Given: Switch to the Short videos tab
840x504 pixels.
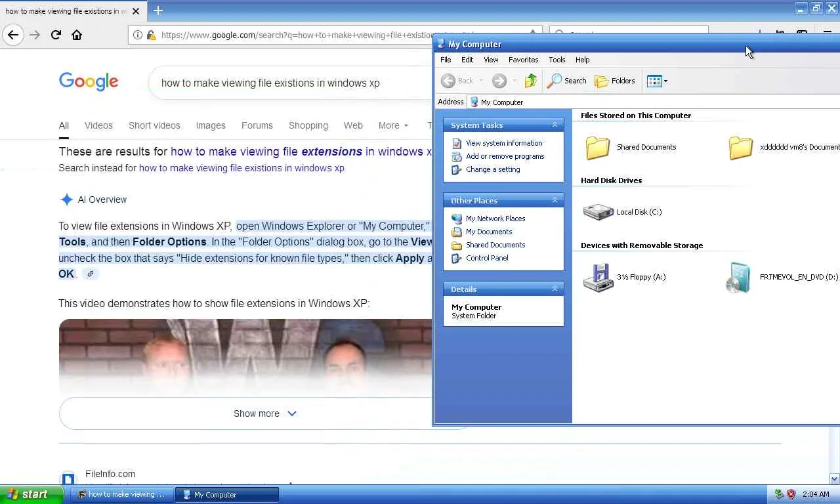Looking at the screenshot, I should pyautogui.click(x=154, y=125).
